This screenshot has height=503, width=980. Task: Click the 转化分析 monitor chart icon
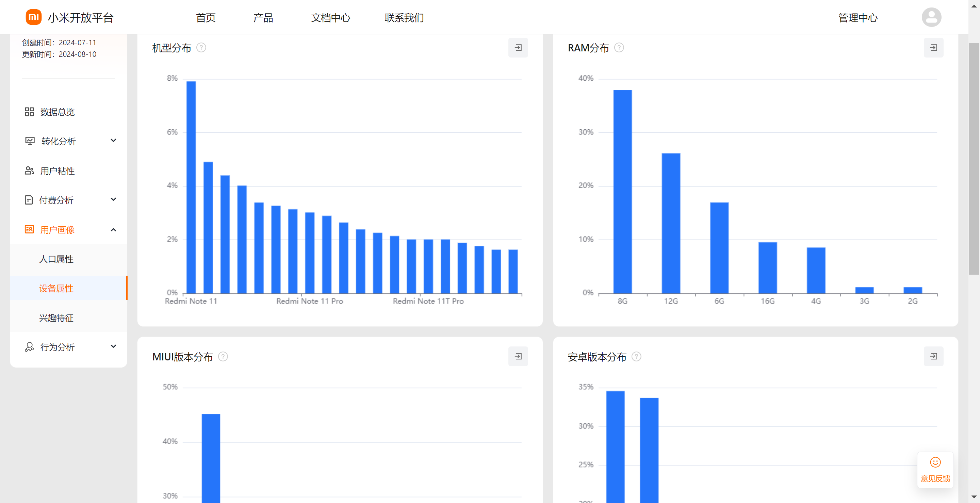(30, 141)
